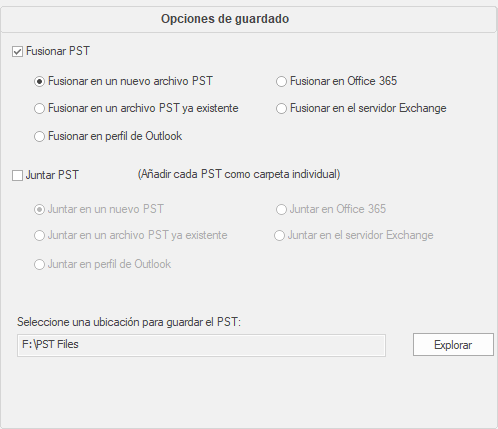Click the Explorar button

pos(453,345)
